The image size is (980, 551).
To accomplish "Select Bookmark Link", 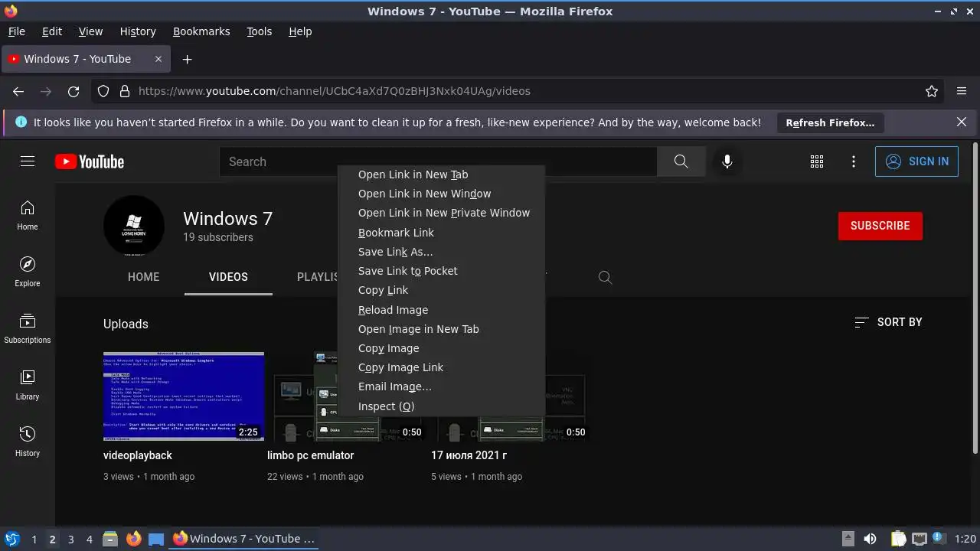I will [x=441, y=233].
